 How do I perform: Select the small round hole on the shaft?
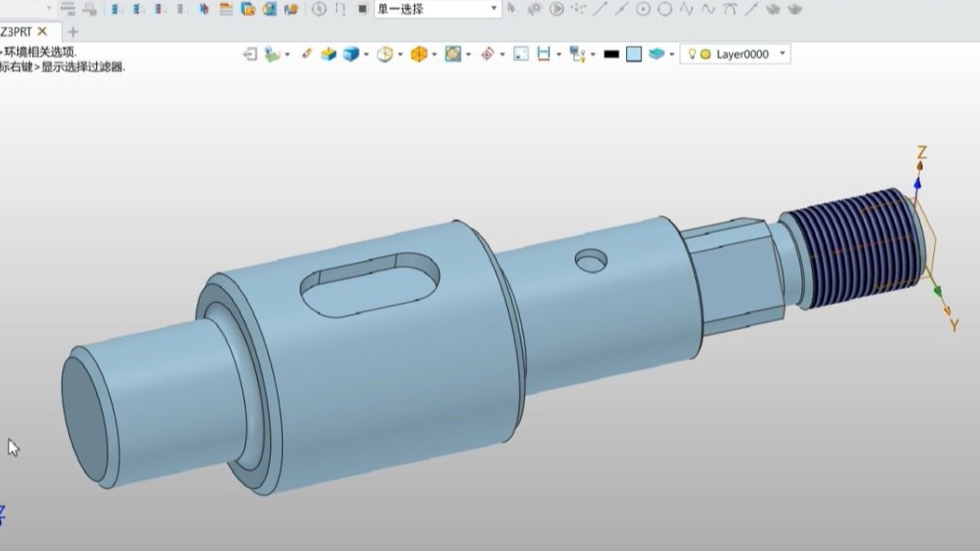coord(590,260)
